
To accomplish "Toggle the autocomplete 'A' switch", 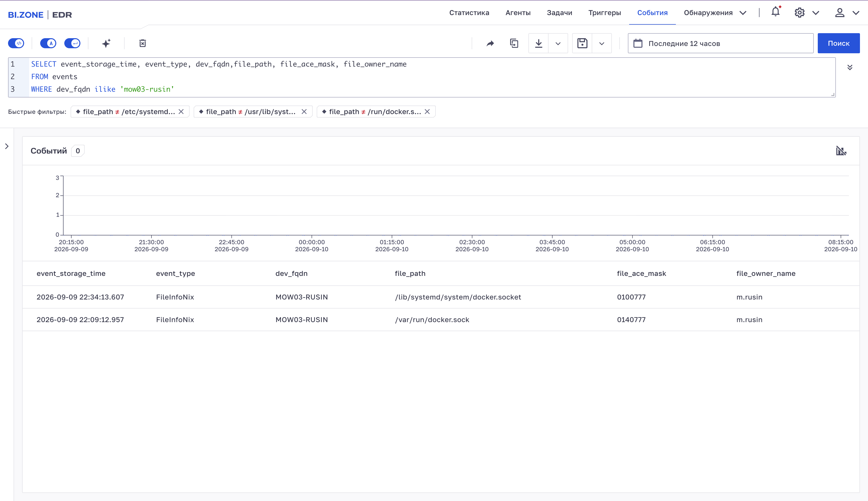I will coord(48,43).
